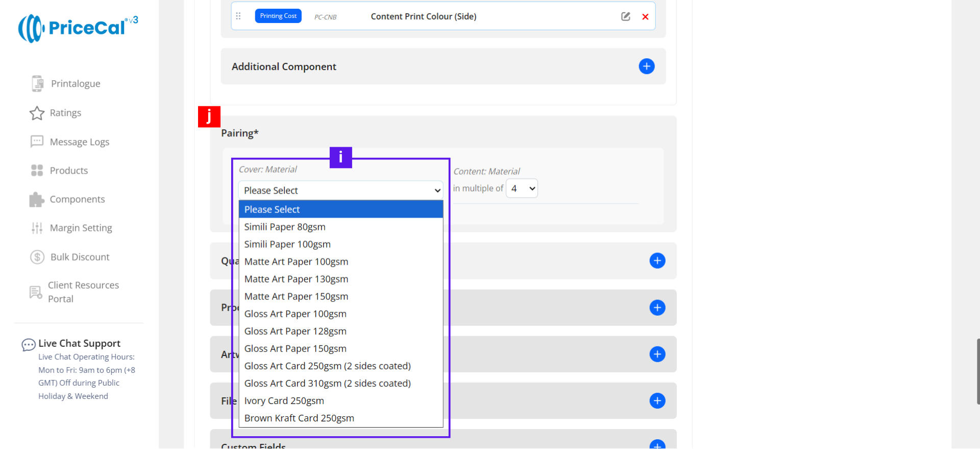This screenshot has height=449, width=980.
Task: Click Live Chat Support
Action: (x=79, y=343)
